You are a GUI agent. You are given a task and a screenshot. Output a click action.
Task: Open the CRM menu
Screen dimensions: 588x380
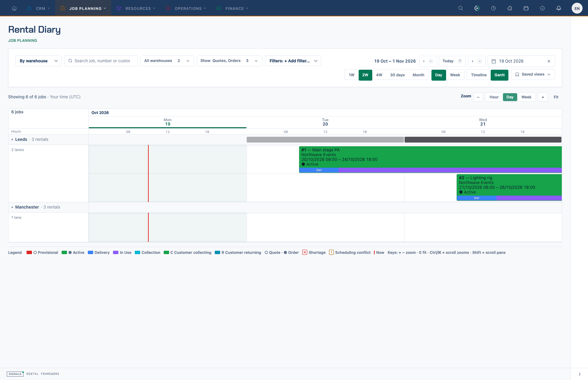coord(38,8)
